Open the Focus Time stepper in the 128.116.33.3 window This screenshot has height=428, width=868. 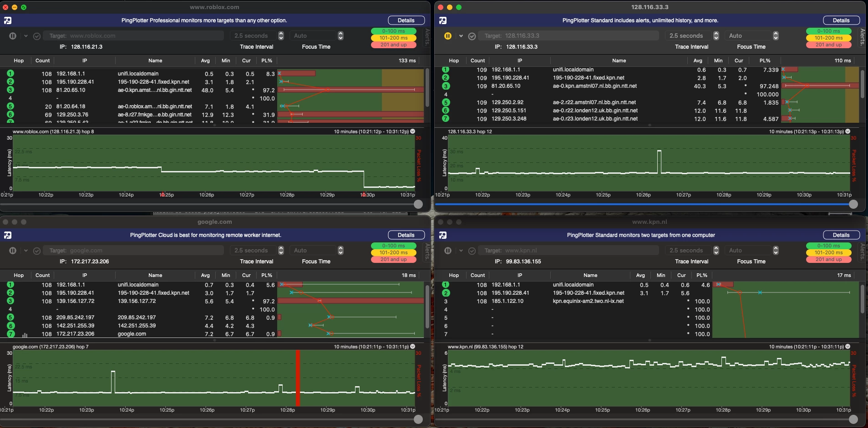[776, 36]
